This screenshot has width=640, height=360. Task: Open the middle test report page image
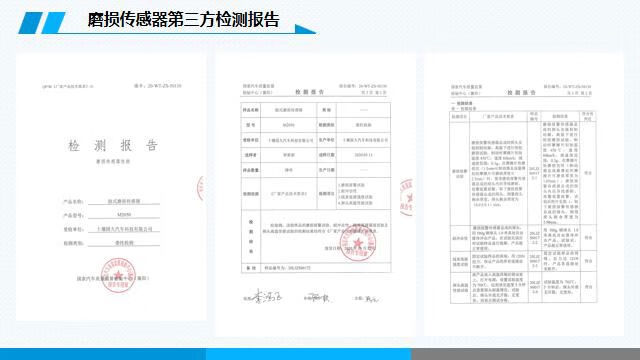[316, 195]
